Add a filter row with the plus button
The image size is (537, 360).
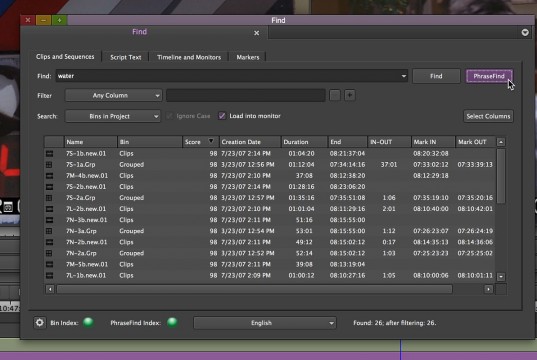pos(350,95)
